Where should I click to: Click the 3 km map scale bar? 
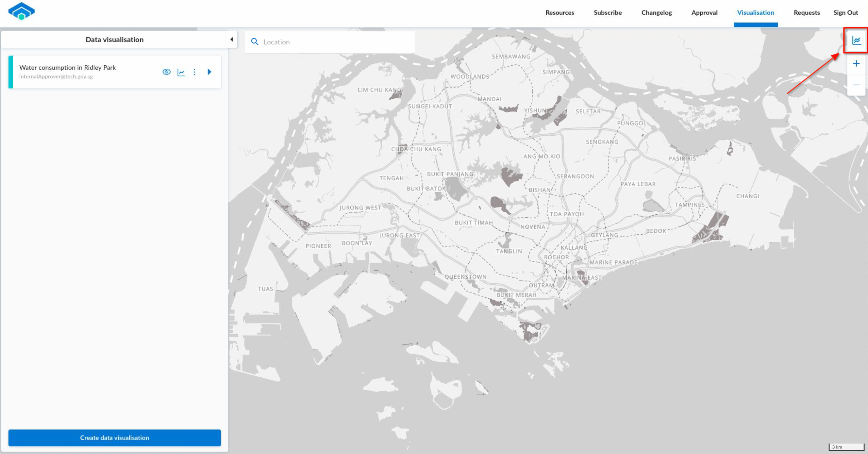pos(846,447)
